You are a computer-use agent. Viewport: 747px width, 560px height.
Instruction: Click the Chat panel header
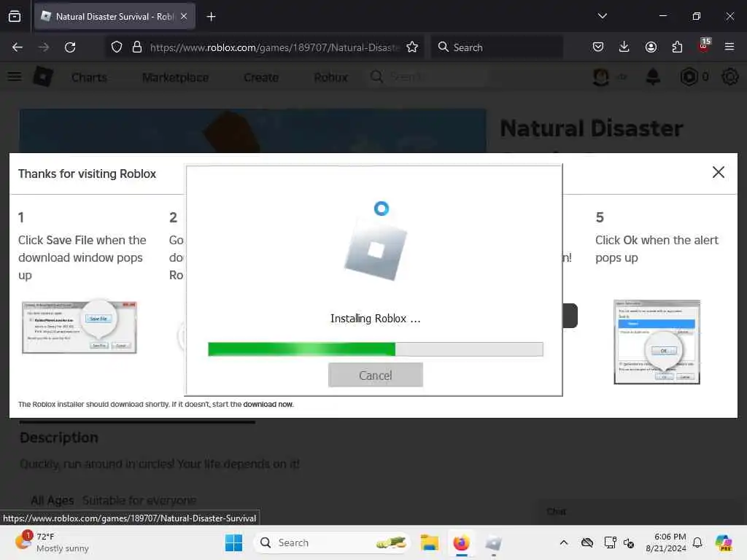pyautogui.click(x=638, y=512)
